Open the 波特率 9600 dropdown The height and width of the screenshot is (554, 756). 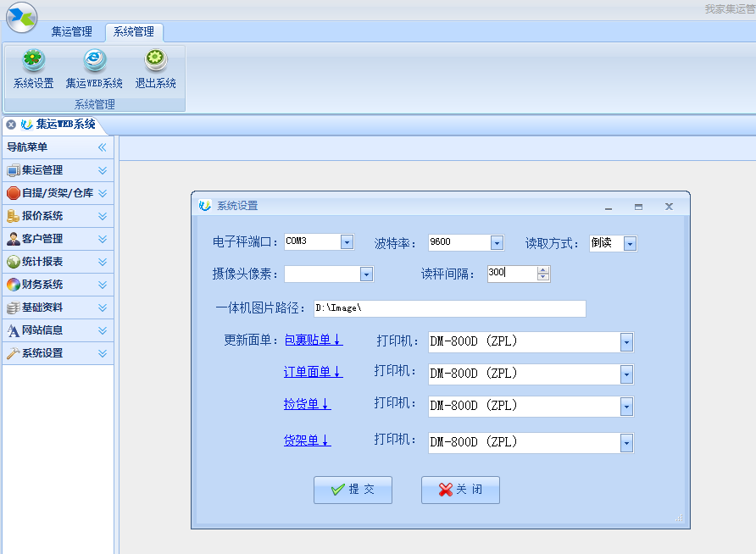[497, 243]
